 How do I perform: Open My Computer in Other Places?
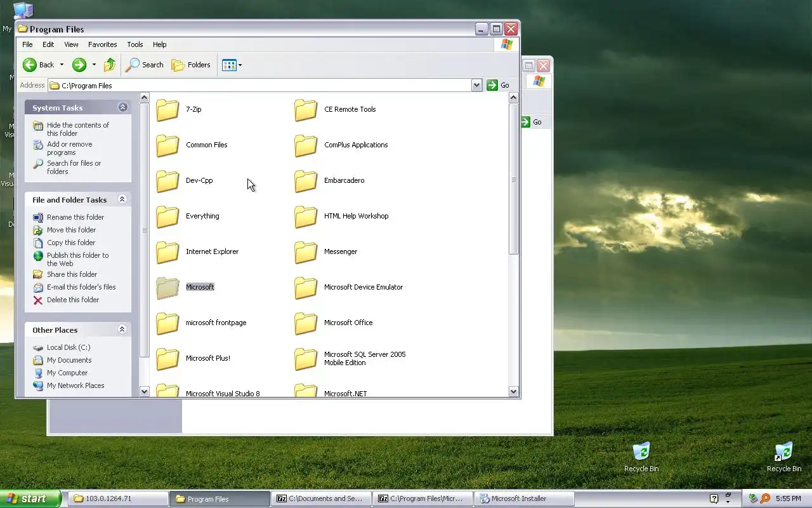(67, 373)
